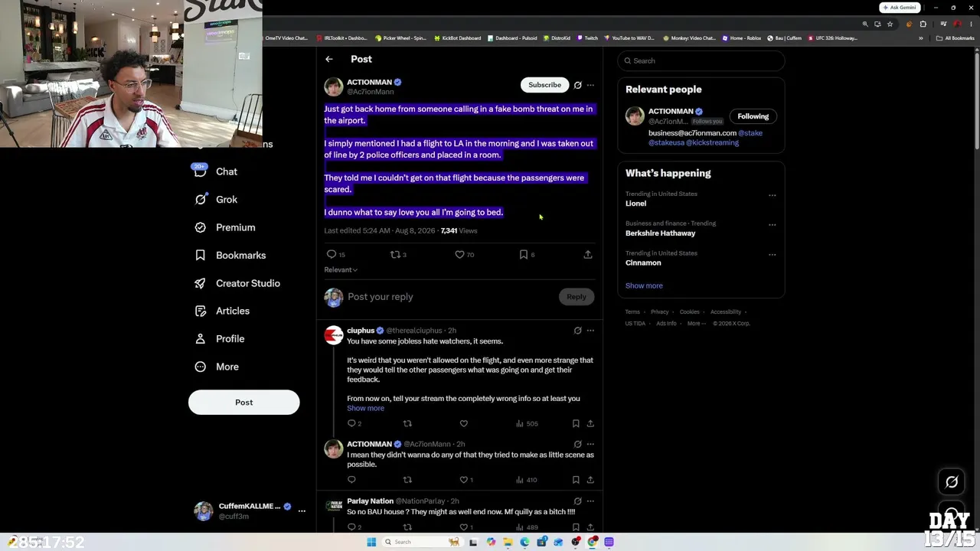The image size is (980, 551).
Task: Open more options for Lionel trend
Action: [772, 195]
